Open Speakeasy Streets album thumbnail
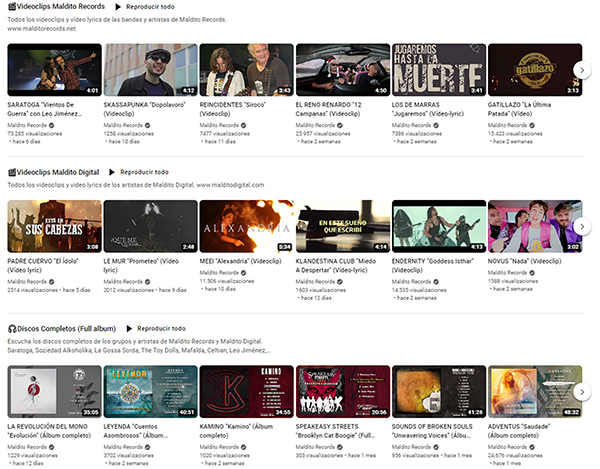Screen dimensions: 600x469 coord(343,391)
